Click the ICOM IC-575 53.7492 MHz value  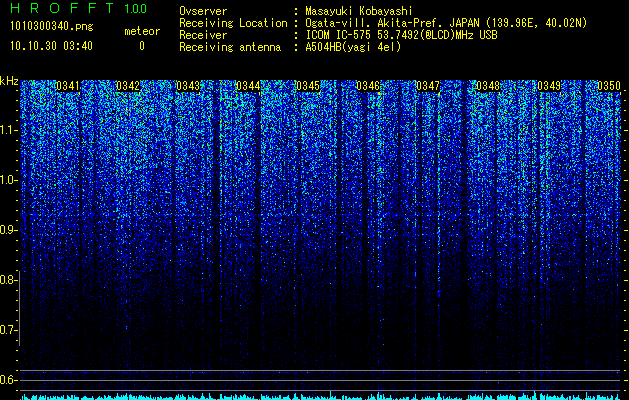pyautogui.click(x=401, y=35)
